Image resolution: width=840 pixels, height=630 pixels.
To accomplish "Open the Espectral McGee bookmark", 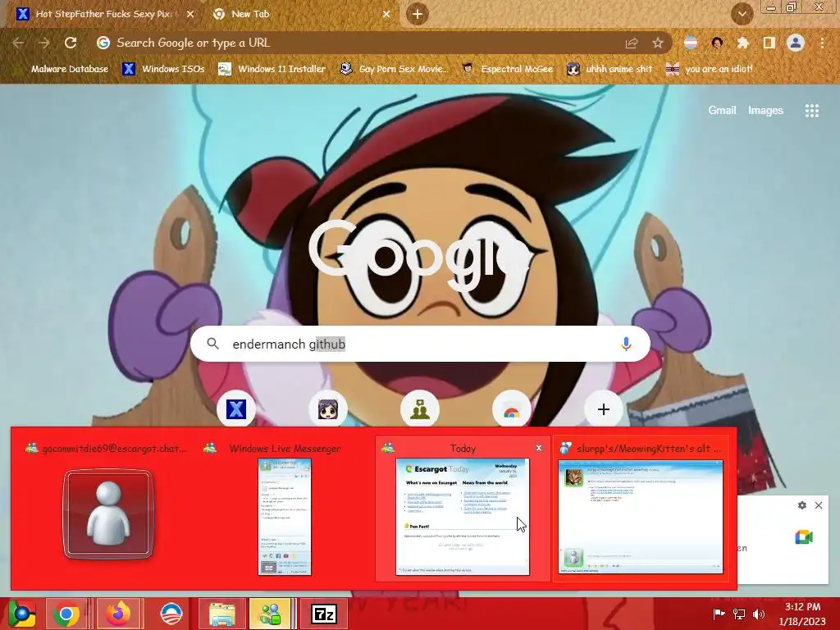I will [507, 69].
